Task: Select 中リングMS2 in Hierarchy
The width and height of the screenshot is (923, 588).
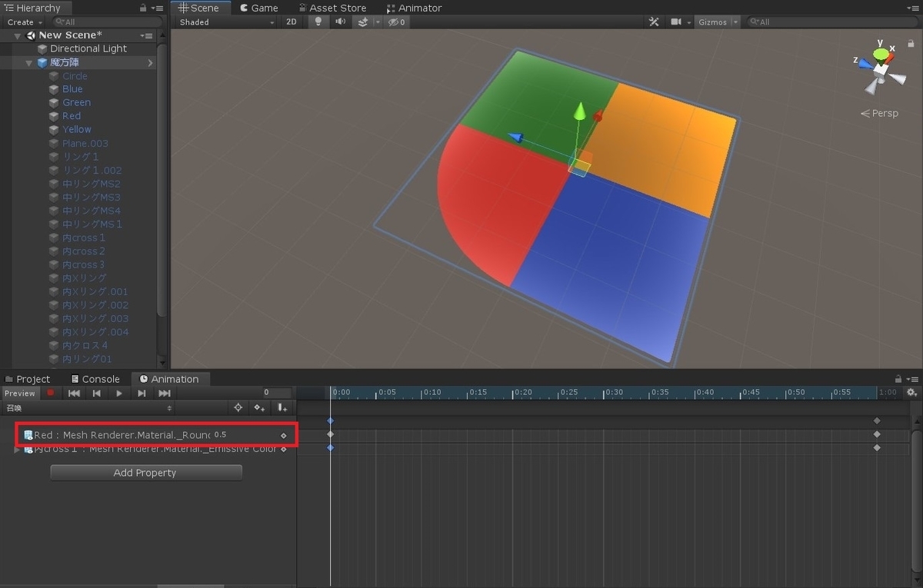Action: coord(92,184)
